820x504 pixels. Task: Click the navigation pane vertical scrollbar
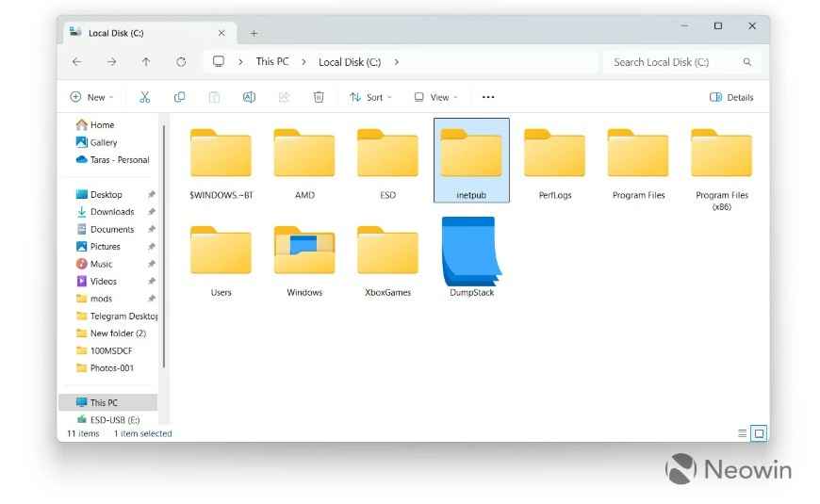(164, 245)
